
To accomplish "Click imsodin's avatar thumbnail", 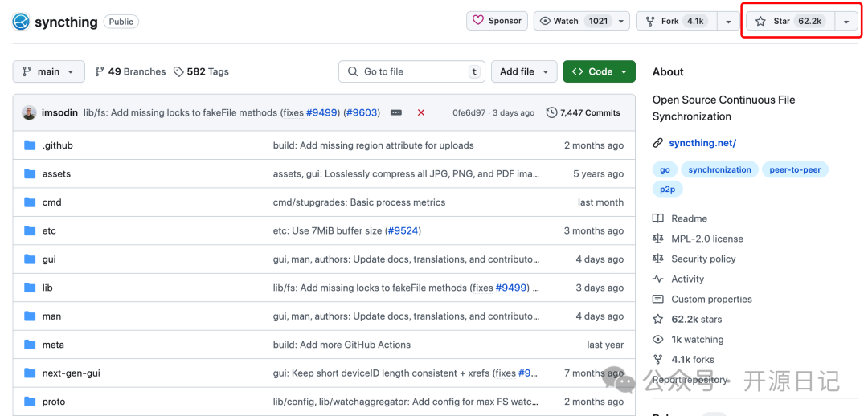I will [x=29, y=113].
